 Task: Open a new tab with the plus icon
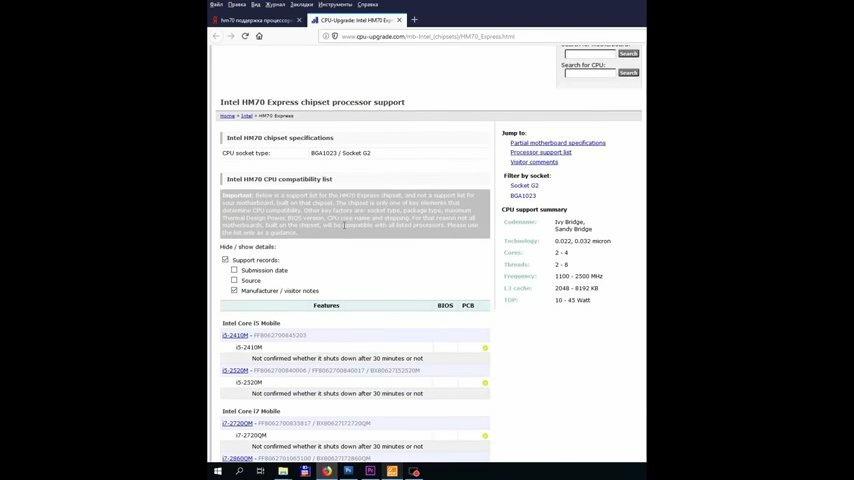(414, 20)
